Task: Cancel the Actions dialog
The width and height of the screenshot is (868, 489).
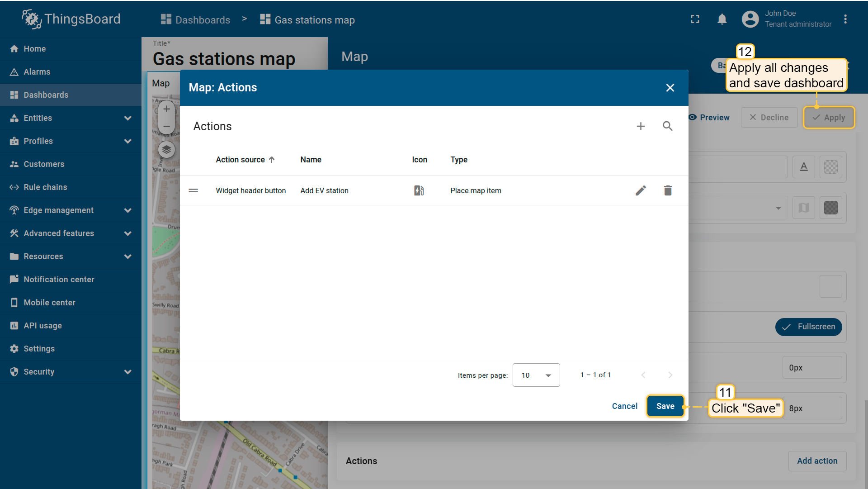Action: (x=624, y=406)
